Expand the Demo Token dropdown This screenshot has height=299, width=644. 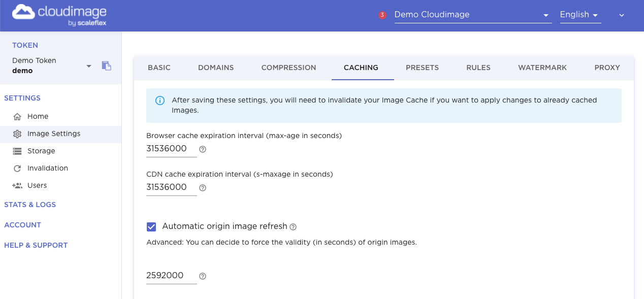(89, 66)
